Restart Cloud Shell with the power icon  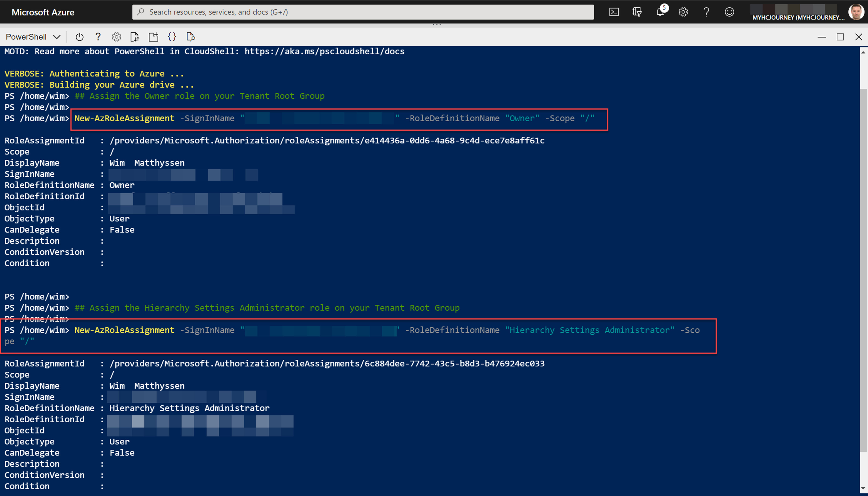(x=79, y=37)
